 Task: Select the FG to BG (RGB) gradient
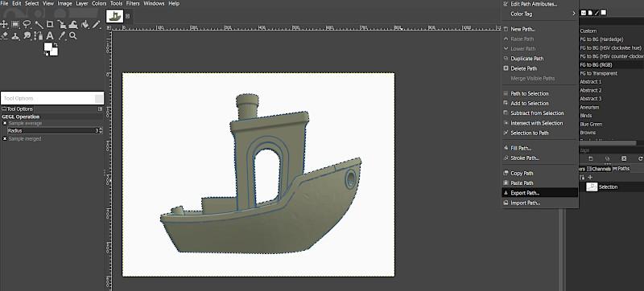pyautogui.click(x=596, y=65)
